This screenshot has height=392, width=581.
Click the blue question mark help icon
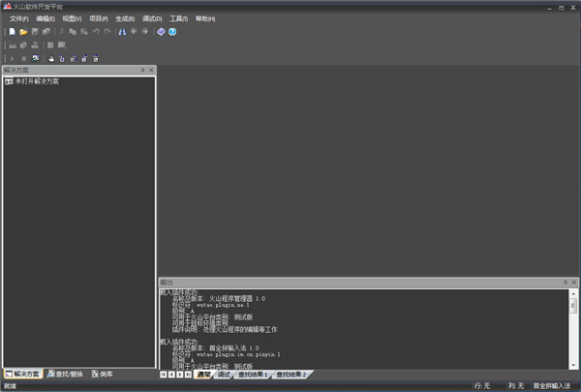coord(172,32)
